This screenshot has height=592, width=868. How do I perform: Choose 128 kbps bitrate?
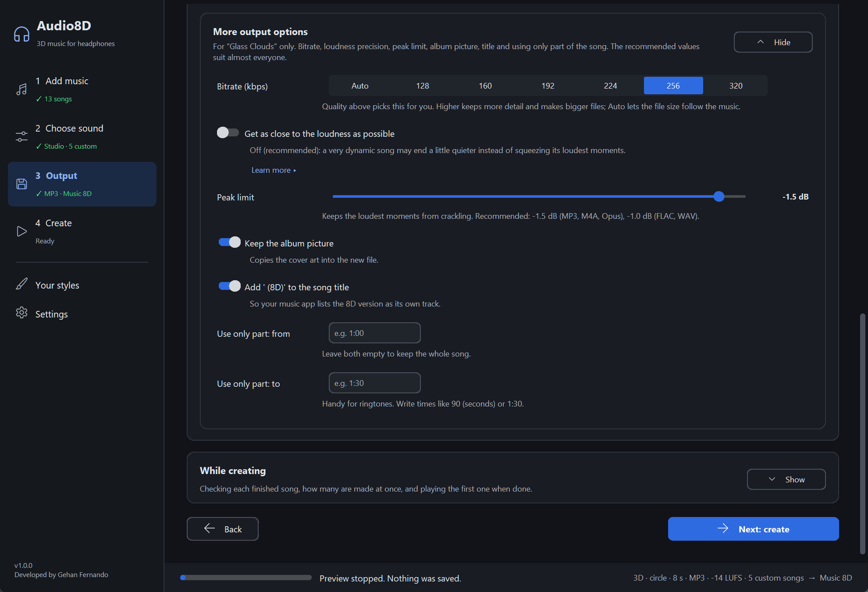(x=423, y=86)
